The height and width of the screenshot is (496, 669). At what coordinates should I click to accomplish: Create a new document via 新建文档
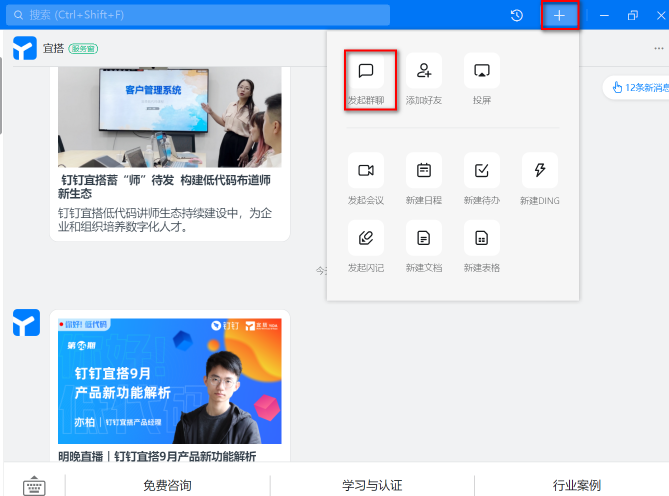(x=424, y=247)
